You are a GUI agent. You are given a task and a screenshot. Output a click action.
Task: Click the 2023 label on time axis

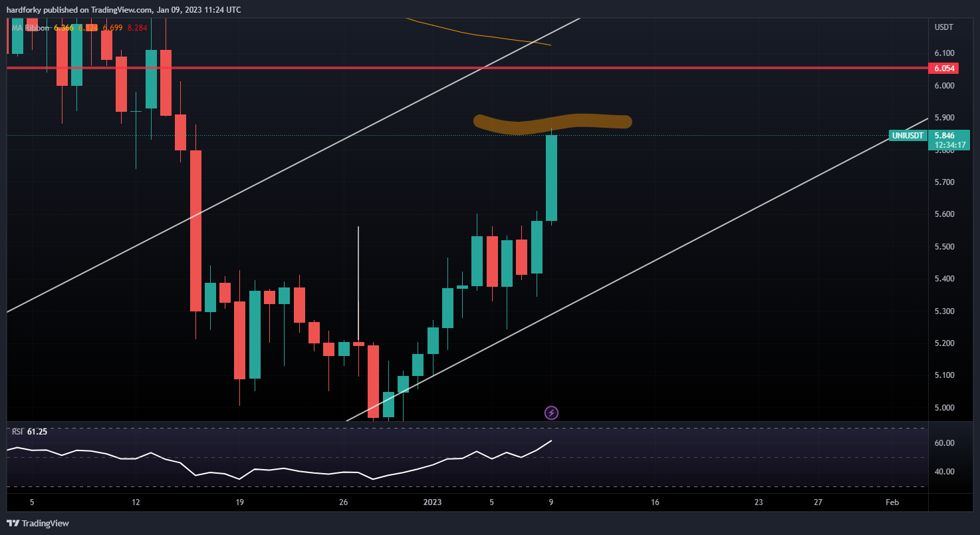(432, 502)
